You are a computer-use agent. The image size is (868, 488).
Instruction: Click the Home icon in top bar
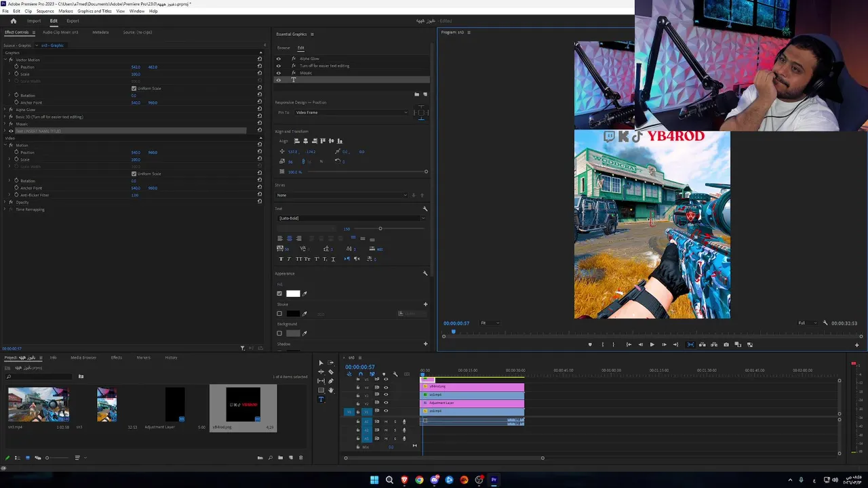13,21
